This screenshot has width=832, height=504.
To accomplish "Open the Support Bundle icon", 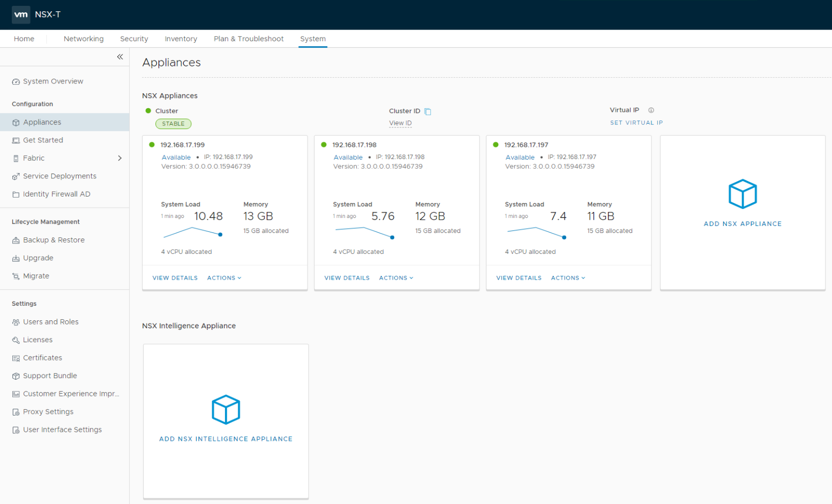I will 16,375.
